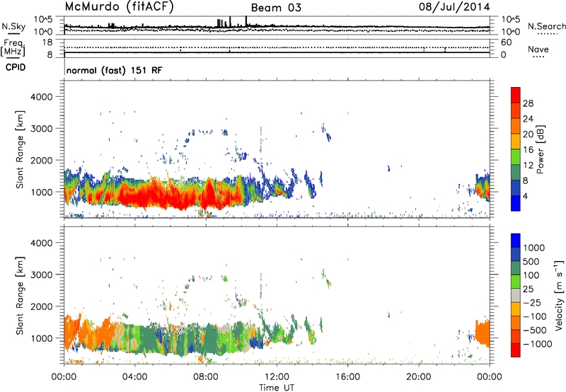Pick the red bottom segment of the velocity colorbar
Screen dimensions: 566x392
pyautogui.click(x=516, y=350)
